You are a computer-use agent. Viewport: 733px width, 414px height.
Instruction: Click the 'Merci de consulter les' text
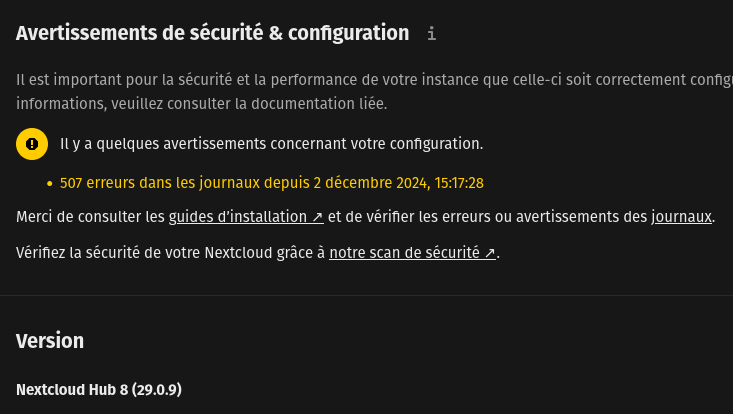(90, 217)
